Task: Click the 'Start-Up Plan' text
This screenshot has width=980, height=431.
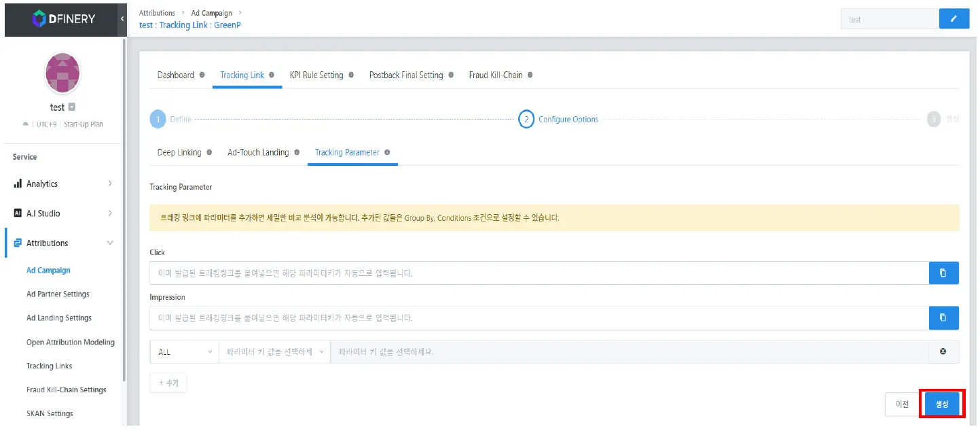Action: tap(84, 124)
